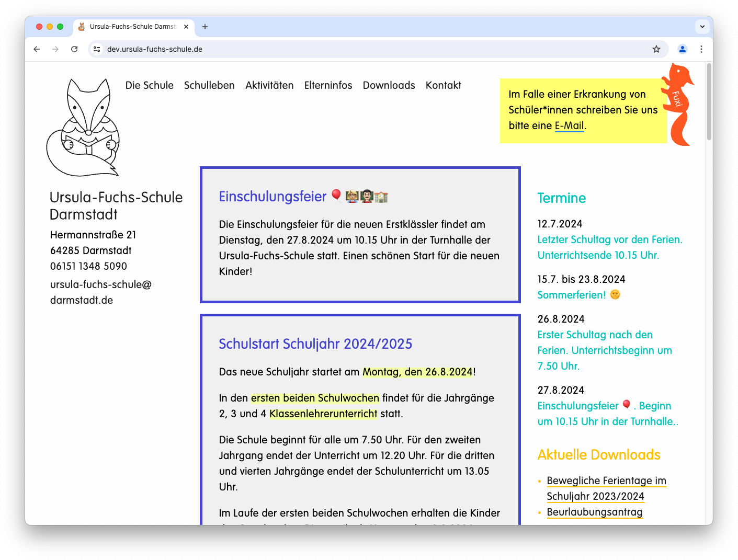Select the Ursula-Fuchs-Schule browser tab
This screenshot has width=738, height=560.
click(x=134, y=27)
